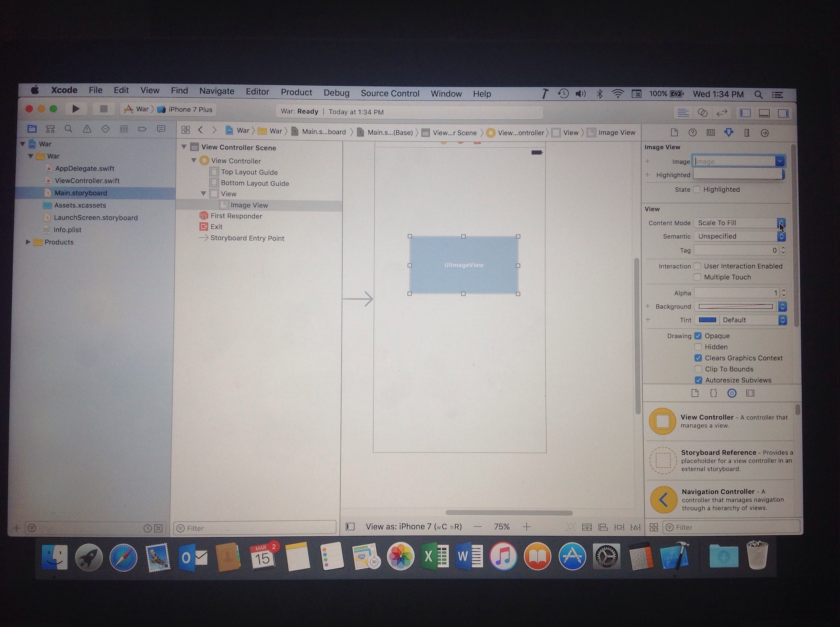
Task: Open the Source Control menu
Action: (x=391, y=93)
